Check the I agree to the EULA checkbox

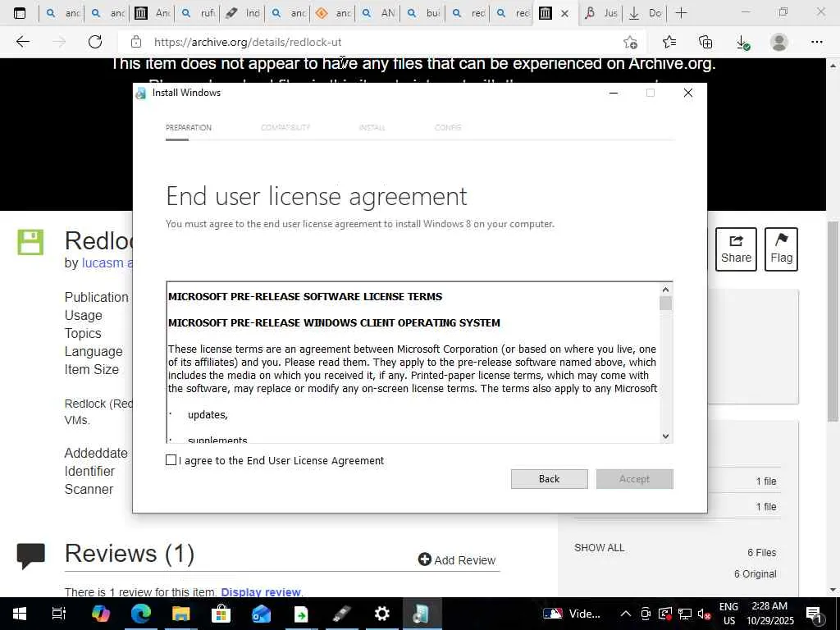[171, 460]
